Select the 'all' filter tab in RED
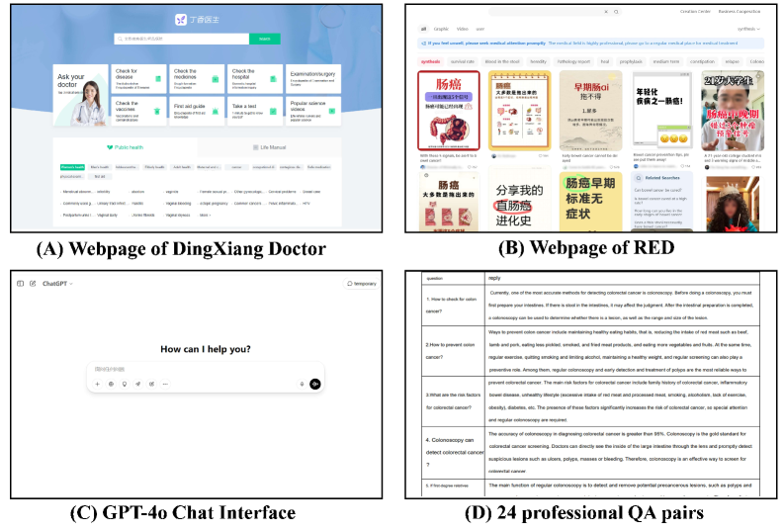This screenshot has width=784, height=532. click(x=423, y=29)
